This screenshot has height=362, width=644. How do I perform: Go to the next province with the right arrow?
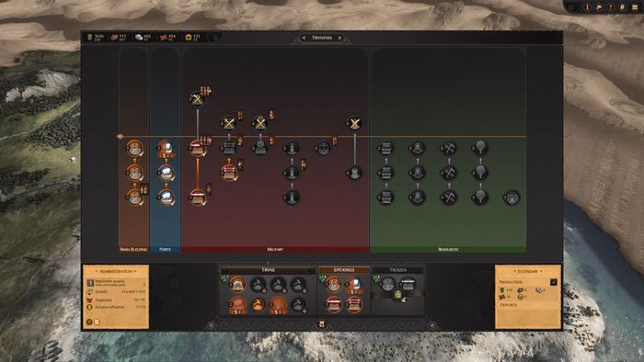(x=340, y=38)
